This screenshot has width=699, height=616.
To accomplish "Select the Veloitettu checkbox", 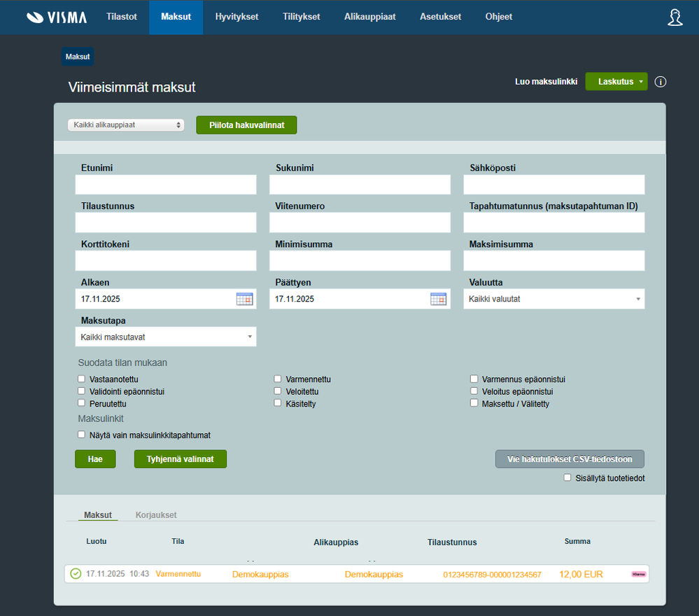I will [x=277, y=391].
